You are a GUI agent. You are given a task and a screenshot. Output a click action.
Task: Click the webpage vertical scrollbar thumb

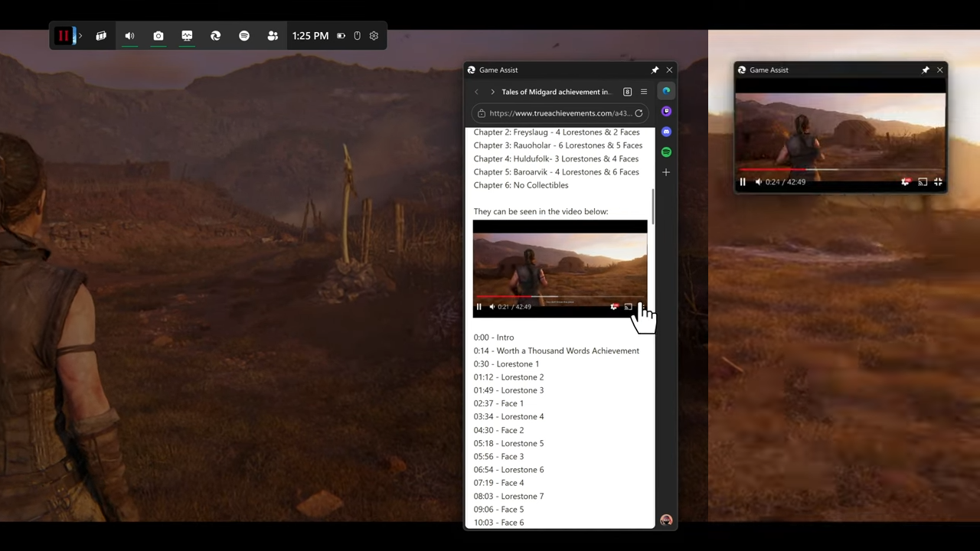click(x=653, y=207)
